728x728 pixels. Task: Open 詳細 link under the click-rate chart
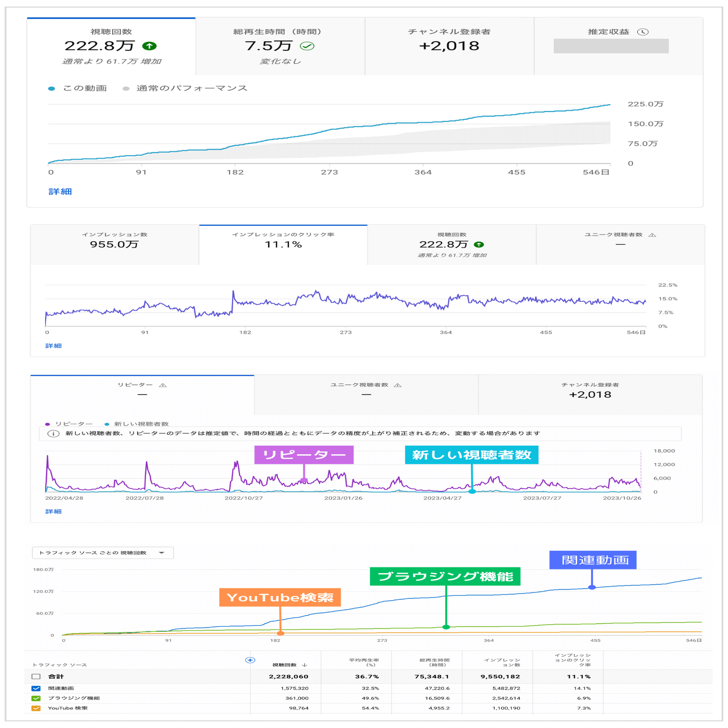(53, 346)
